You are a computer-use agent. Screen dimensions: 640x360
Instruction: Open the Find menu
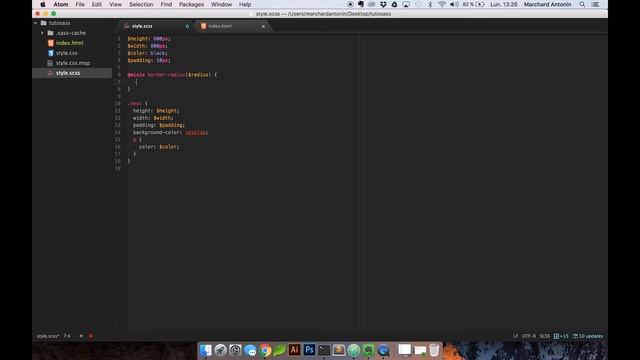click(166, 4)
